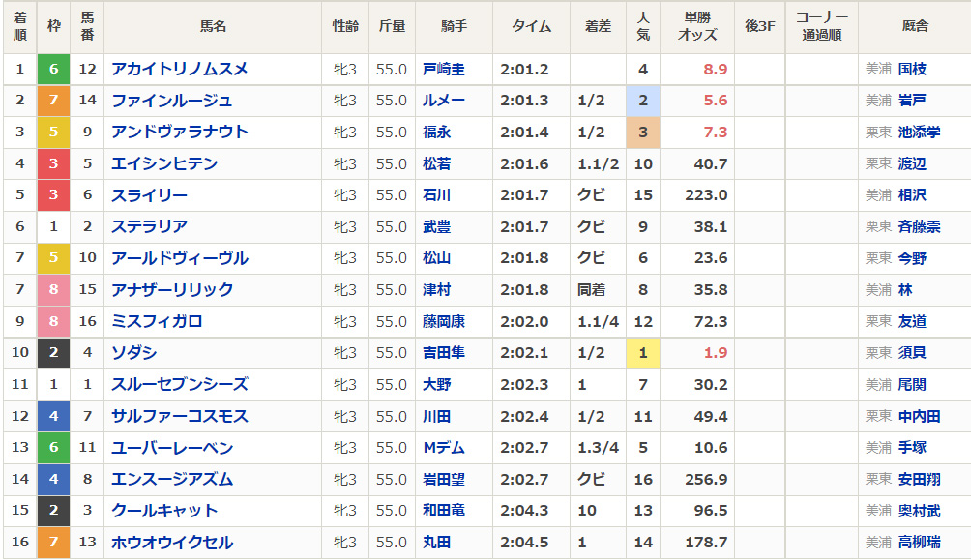The image size is (971, 560).
Task: Open jockey 大野 profile
Action: 436,384
